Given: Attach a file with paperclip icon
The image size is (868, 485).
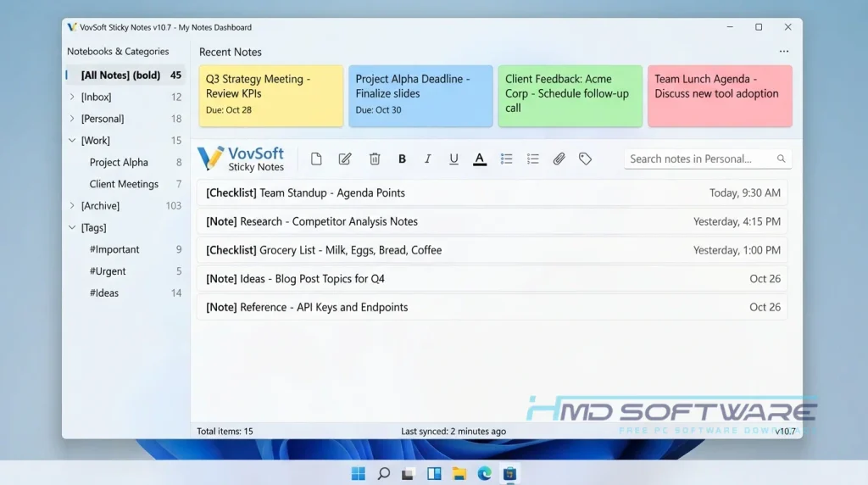Looking at the screenshot, I should 559,159.
